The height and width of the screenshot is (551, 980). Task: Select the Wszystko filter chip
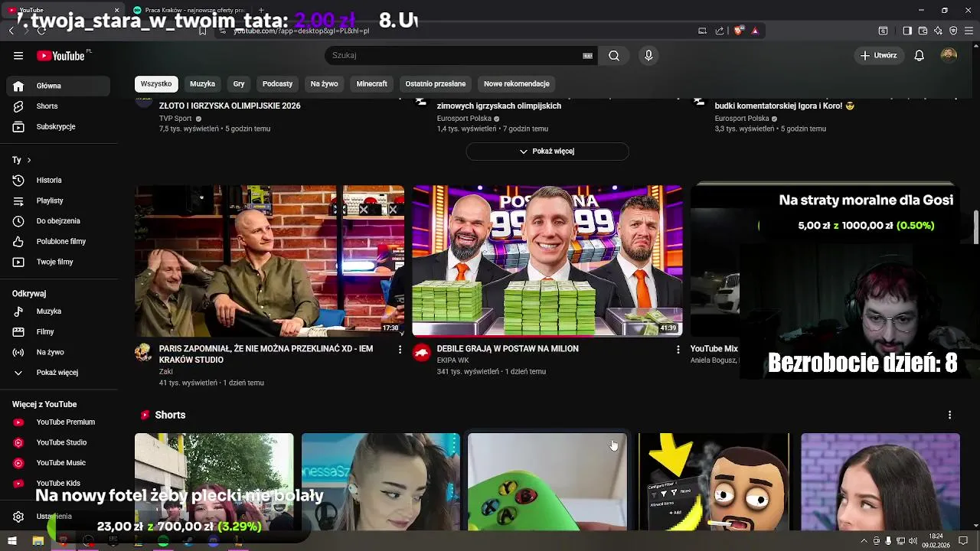coord(156,83)
